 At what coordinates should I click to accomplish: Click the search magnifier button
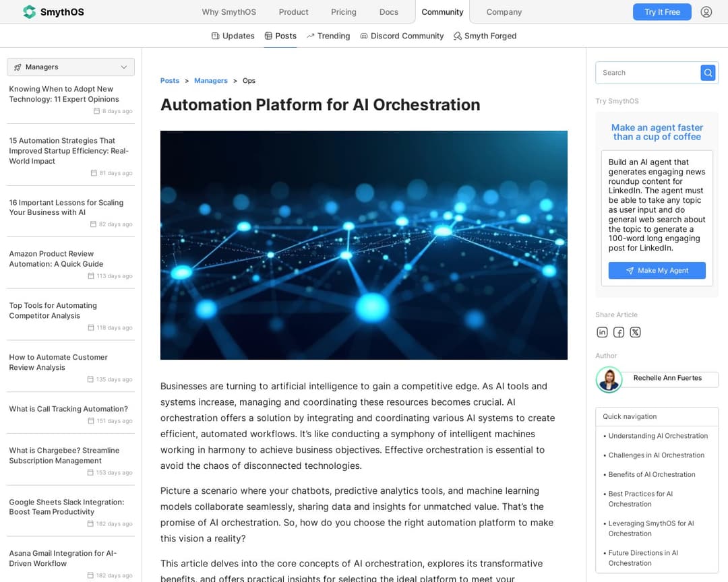click(x=707, y=73)
